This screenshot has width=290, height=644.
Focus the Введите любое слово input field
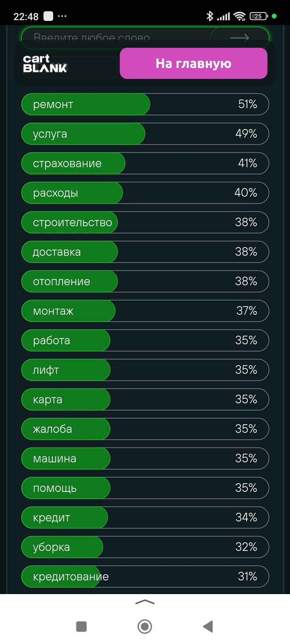116,37
